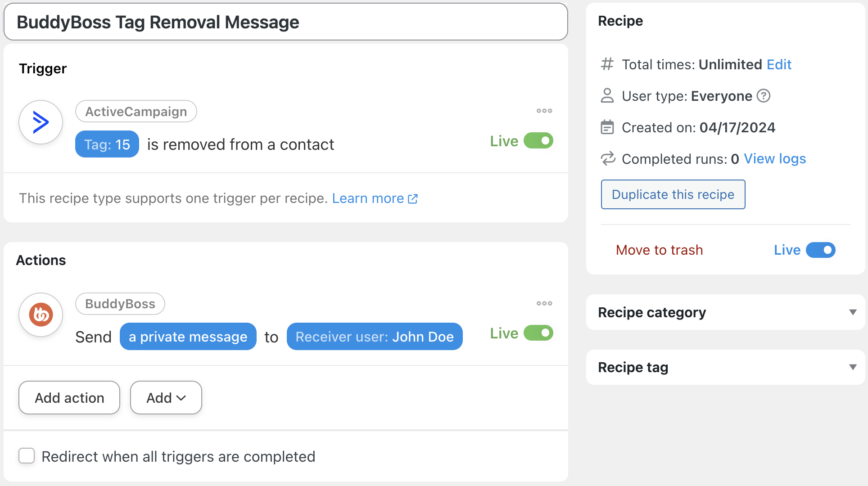The height and width of the screenshot is (486, 868).
Task: Open the BuddyBoss action's three-dot menu
Action: [x=544, y=303]
